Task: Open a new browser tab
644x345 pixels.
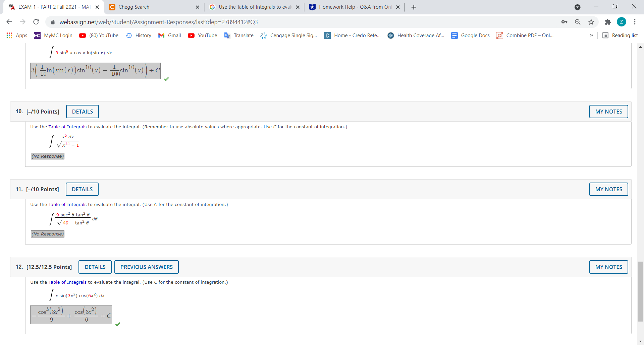Action: pyautogui.click(x=413, y=7)
